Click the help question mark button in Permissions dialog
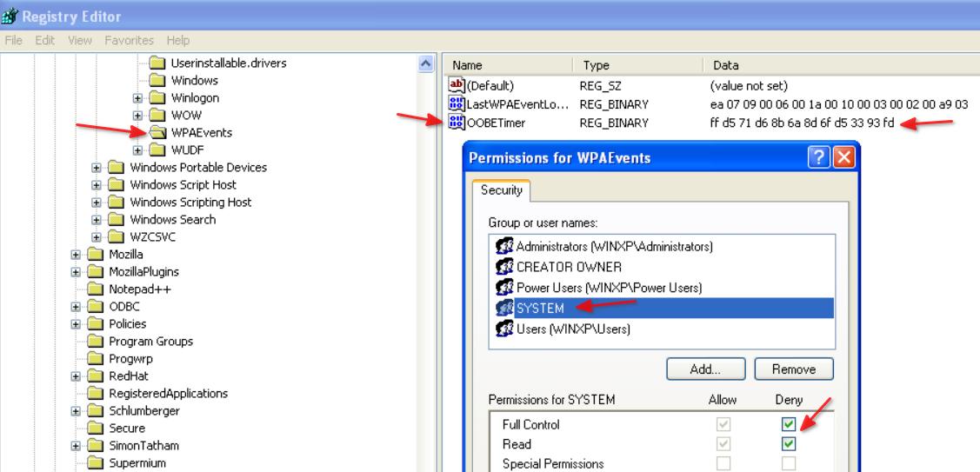Screen dimensions: 980x472 [819, 157]
